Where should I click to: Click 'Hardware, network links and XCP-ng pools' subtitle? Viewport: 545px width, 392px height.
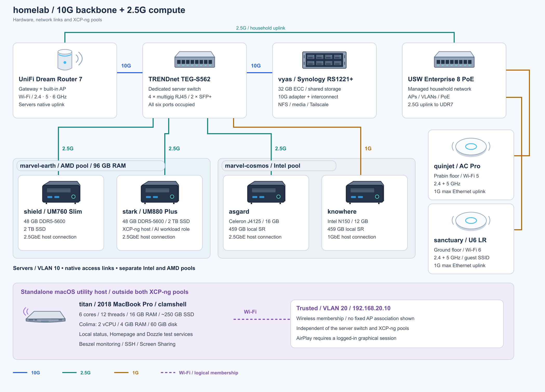tap(57, 20)
